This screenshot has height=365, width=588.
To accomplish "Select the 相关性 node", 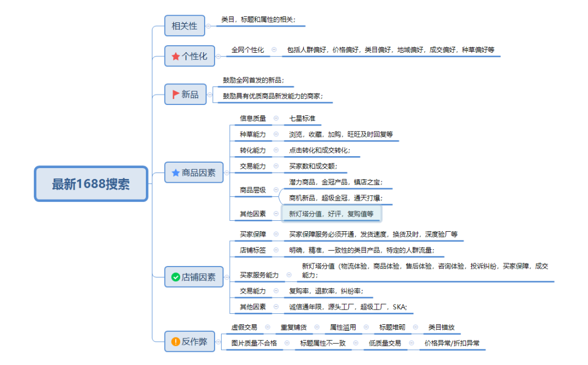I will 185,26.
